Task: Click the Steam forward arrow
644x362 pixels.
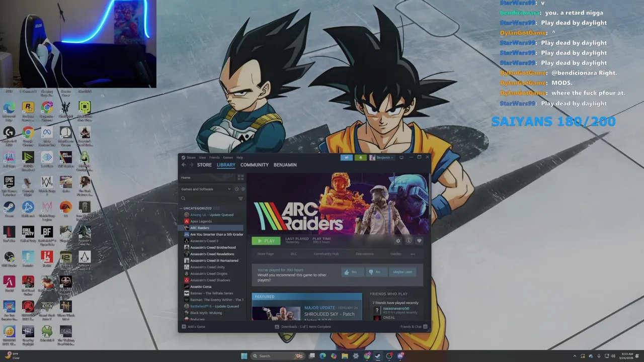Action: (x=191, y=165)
